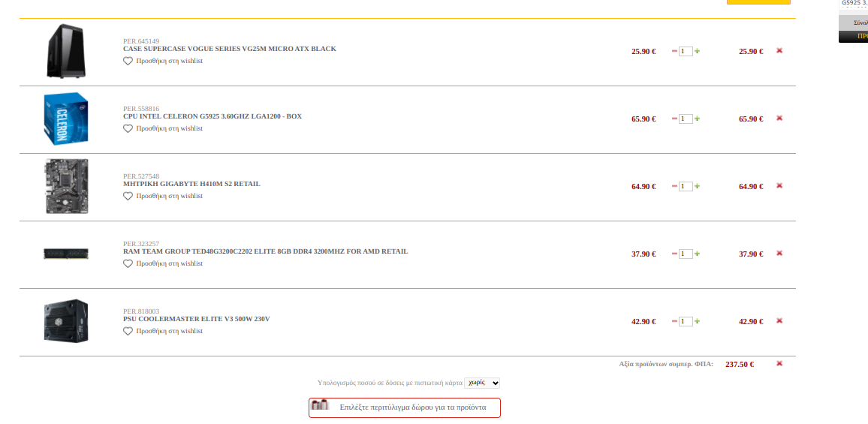Remove CPU INTEL CELERON G5925 from cart
Viewport: 868px width, 424px height.
[779, 118]
